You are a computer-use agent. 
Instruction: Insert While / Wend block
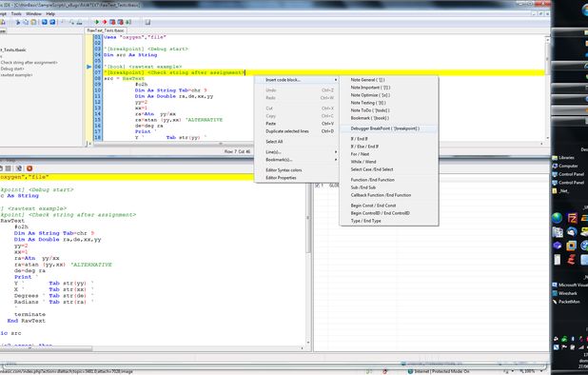pos(389,162)
